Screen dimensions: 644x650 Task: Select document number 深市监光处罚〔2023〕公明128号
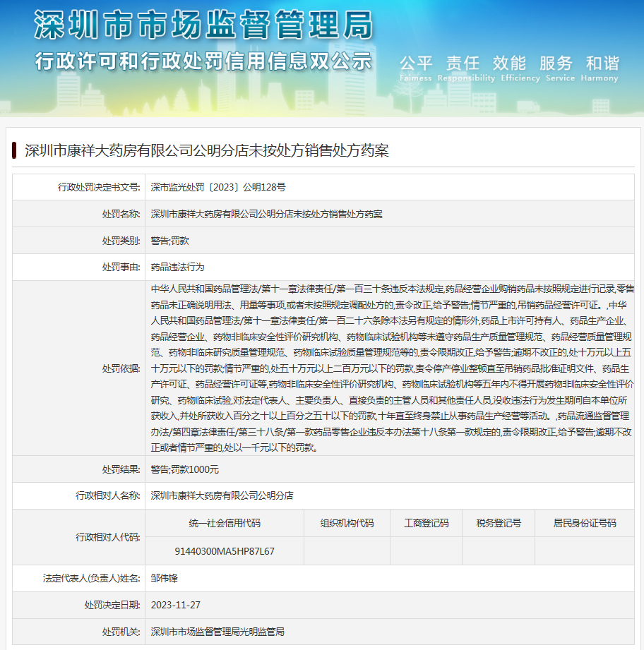(218, 187)
